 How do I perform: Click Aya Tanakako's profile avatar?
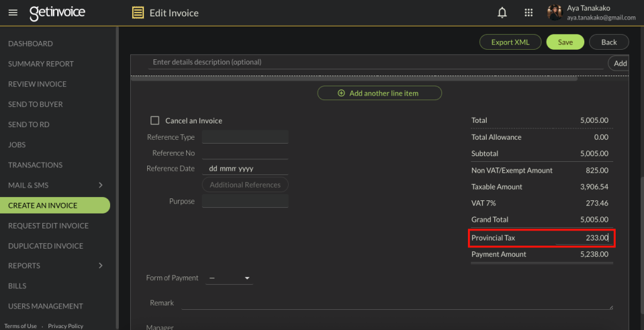coord(554,13)
